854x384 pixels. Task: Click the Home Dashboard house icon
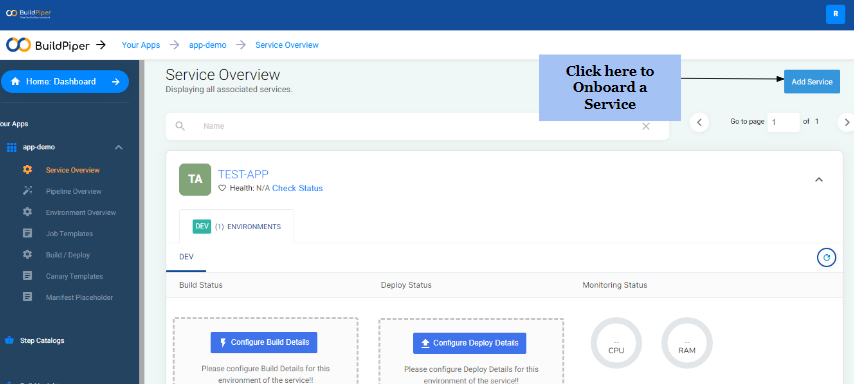coord(15,82)
